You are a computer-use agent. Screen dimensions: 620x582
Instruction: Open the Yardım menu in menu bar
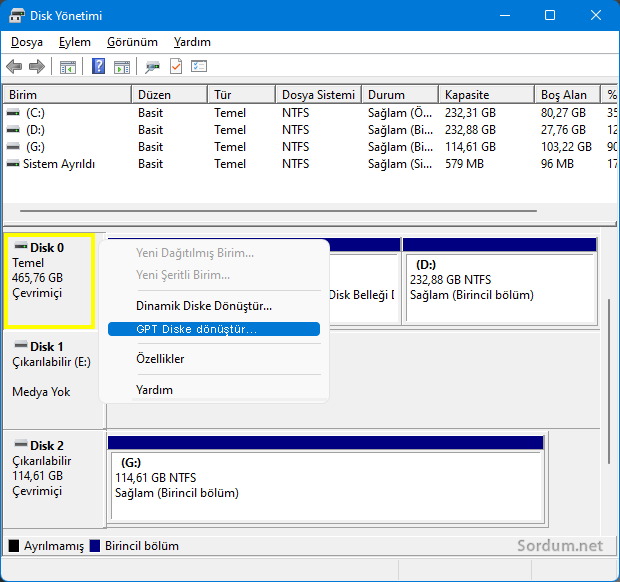(x=192, y=42)
